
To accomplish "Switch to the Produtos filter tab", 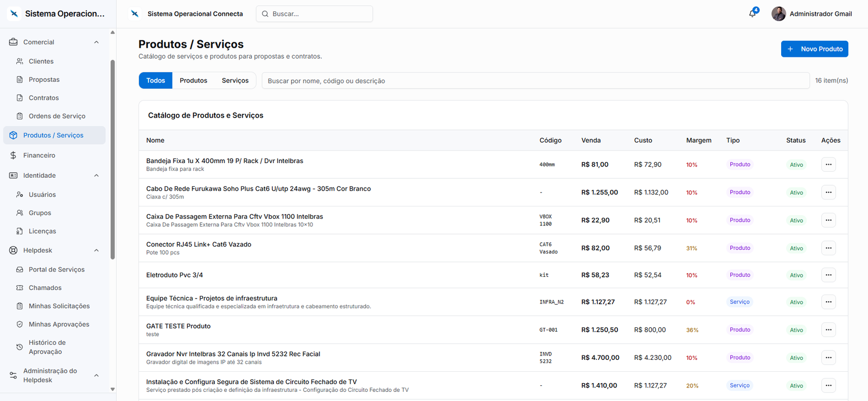I will [x=194, y=80].
